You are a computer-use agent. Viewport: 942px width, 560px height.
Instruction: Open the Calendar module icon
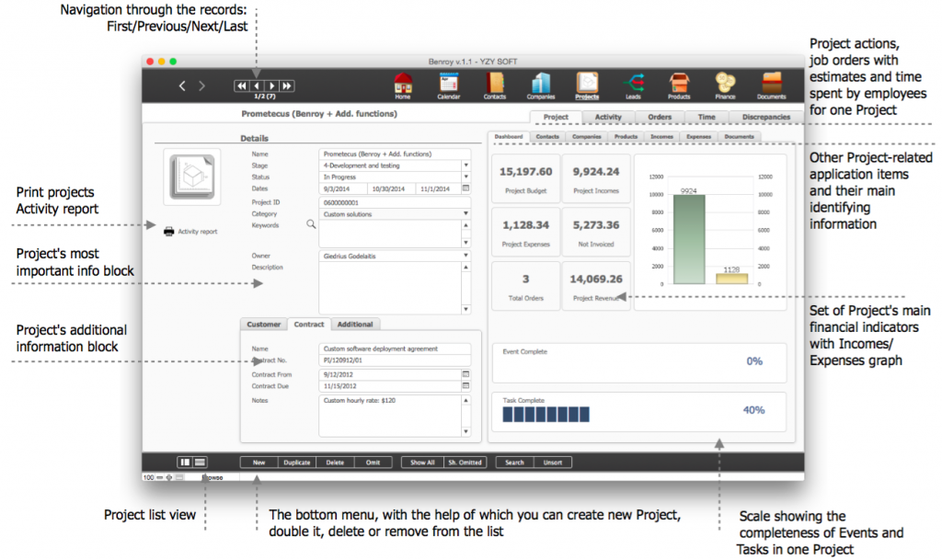(448, 84)
